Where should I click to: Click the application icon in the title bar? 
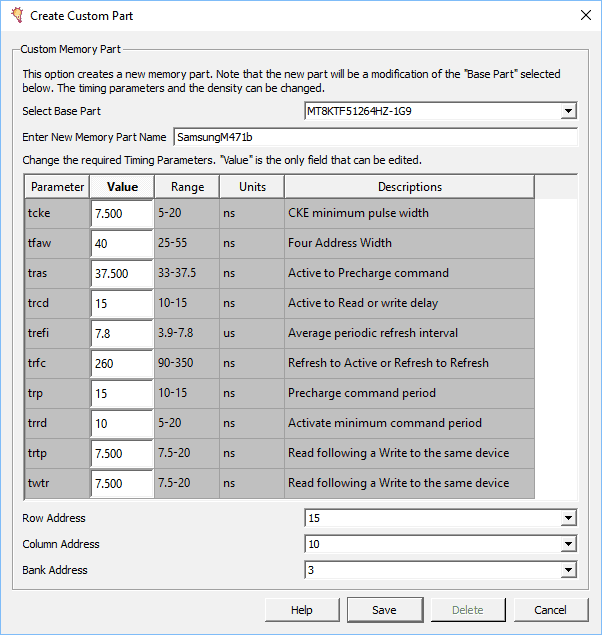tap(16, 15)
